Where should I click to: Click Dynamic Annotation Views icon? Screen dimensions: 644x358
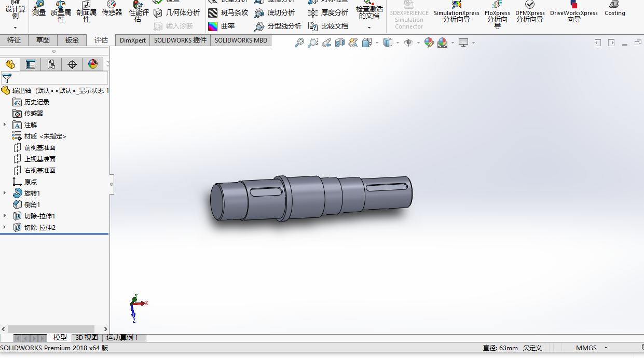point(353,43)
